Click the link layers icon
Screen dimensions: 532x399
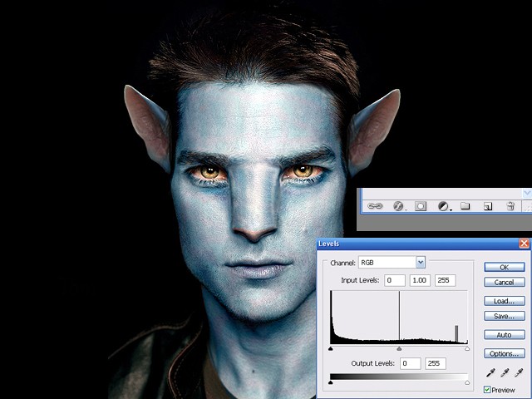375,206
